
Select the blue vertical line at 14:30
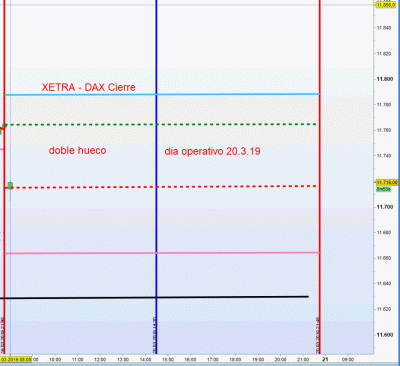click(156, 177)
